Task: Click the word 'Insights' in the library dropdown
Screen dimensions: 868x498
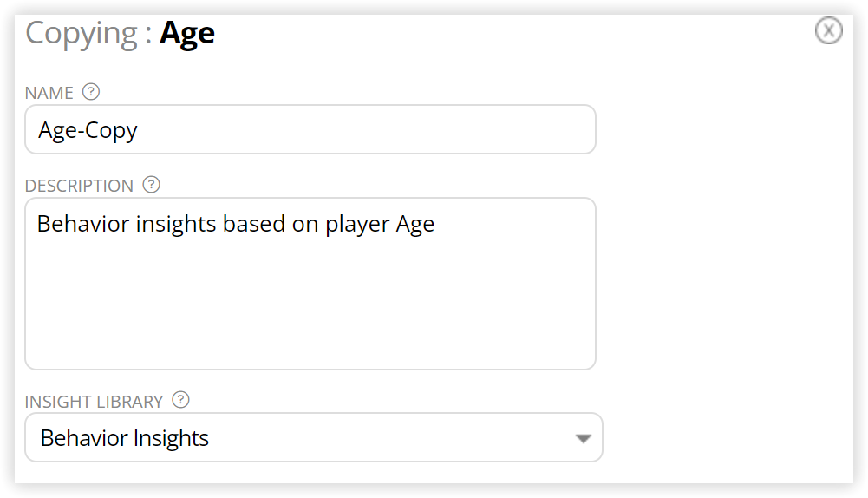Action: click(171, 438)
